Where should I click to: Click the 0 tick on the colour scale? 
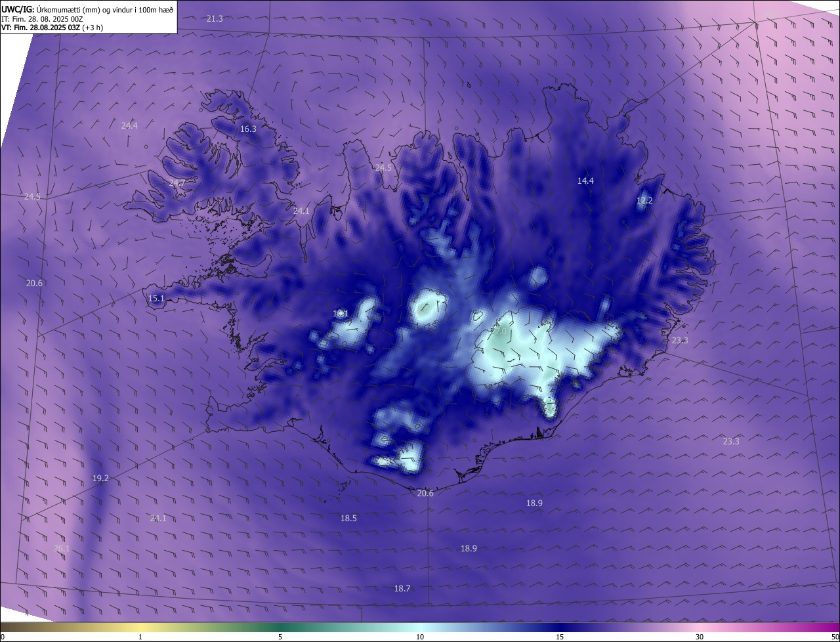3,637
